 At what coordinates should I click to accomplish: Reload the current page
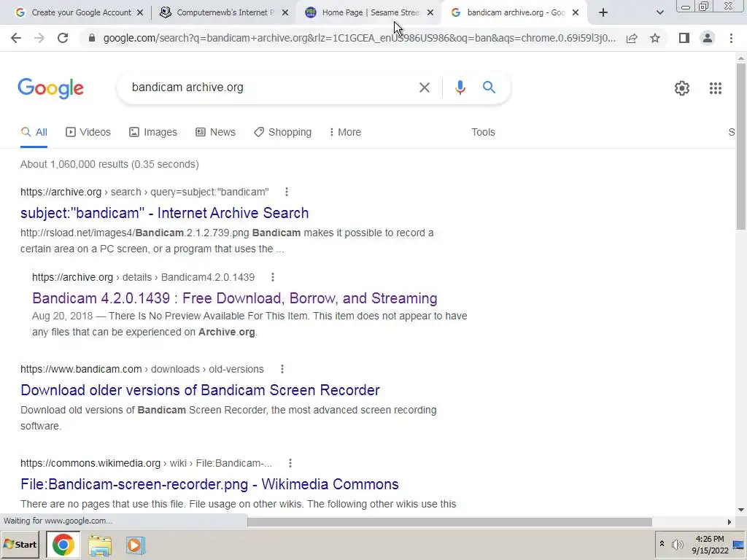pyautogui.click(x=63, y=38)
